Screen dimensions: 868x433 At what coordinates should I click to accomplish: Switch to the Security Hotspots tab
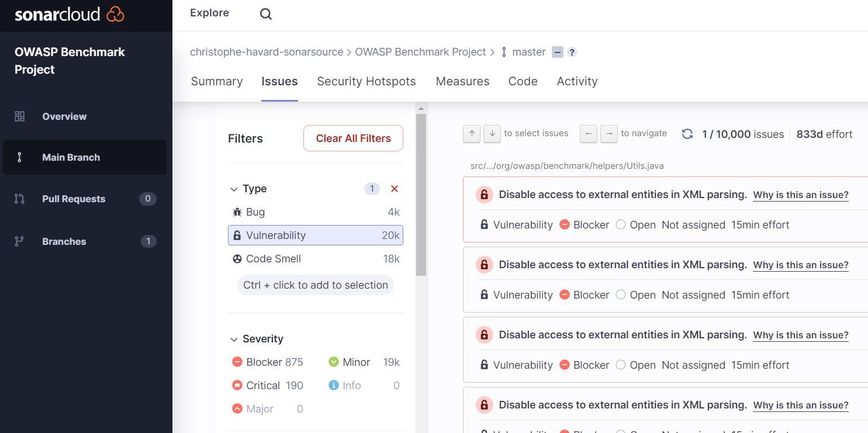click(x=366, y=81)
